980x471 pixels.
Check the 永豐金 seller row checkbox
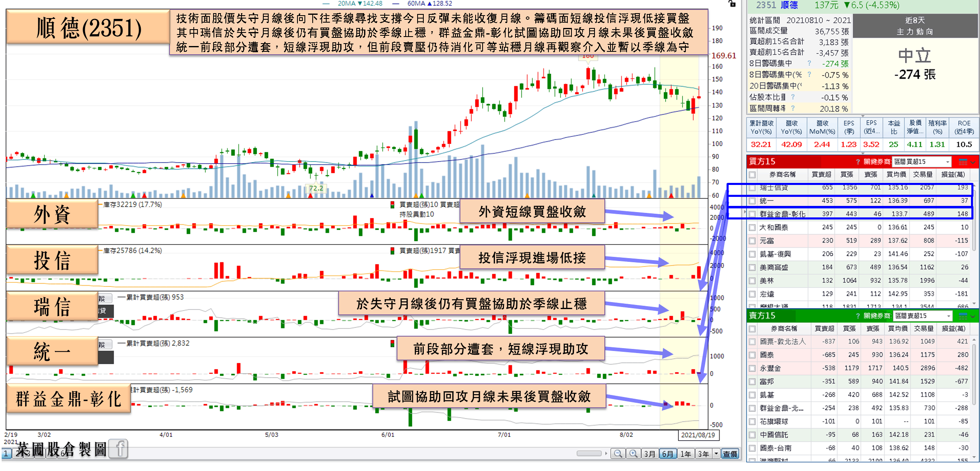coord(752,368)
